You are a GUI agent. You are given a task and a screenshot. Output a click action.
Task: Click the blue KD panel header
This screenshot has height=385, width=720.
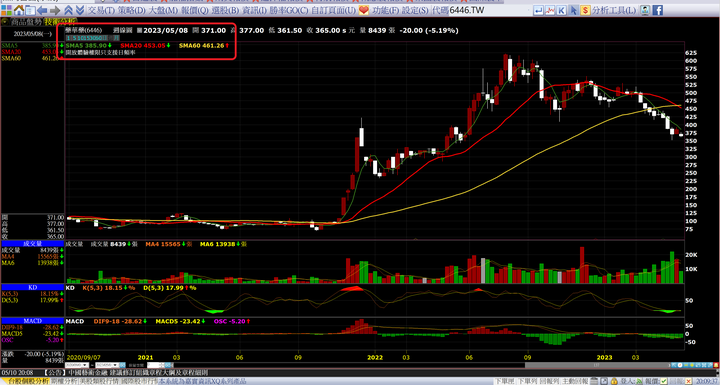(32, 287)
